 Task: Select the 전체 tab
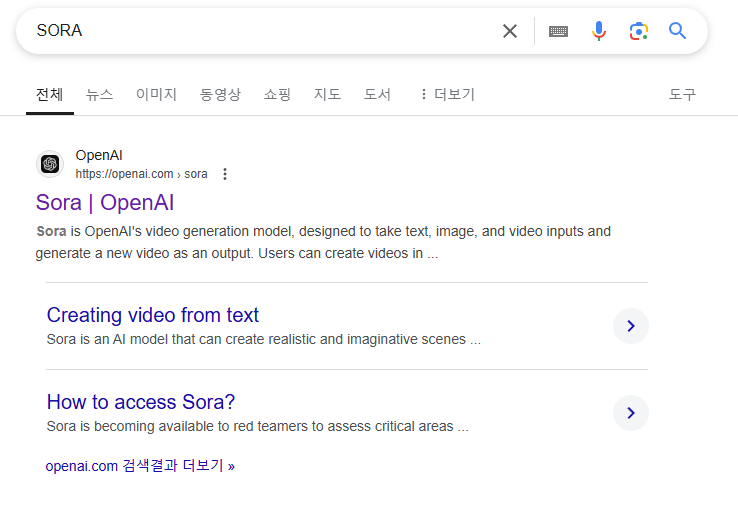coord(49,94)
